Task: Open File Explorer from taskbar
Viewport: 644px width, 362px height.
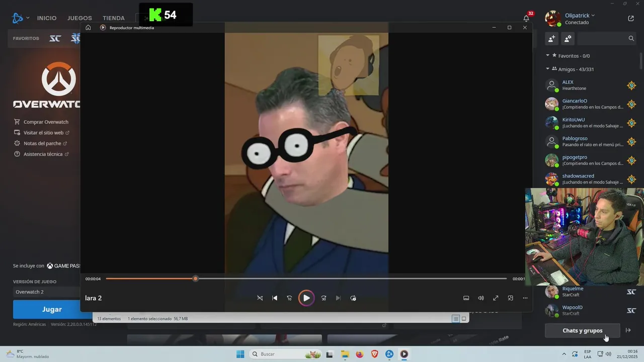Action: [x=345, y=354]
